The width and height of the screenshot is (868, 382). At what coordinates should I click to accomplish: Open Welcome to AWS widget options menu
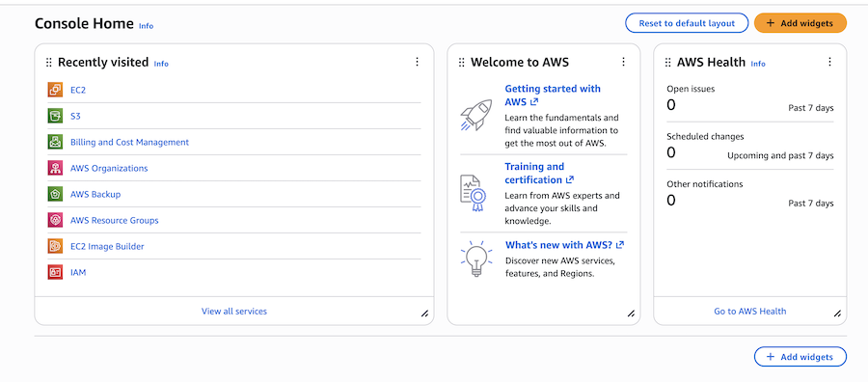[623, 62]
